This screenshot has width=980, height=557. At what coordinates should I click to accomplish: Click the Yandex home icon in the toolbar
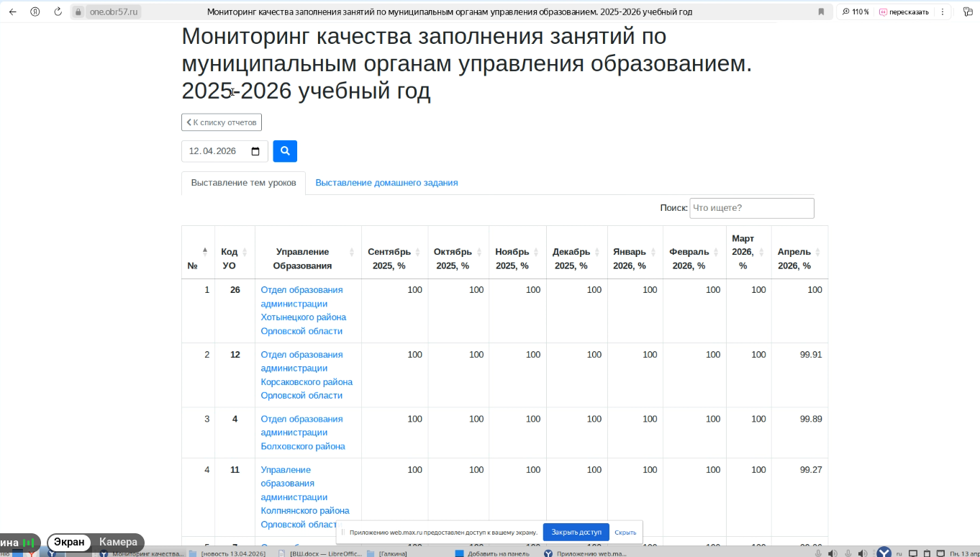coord(35,12)
